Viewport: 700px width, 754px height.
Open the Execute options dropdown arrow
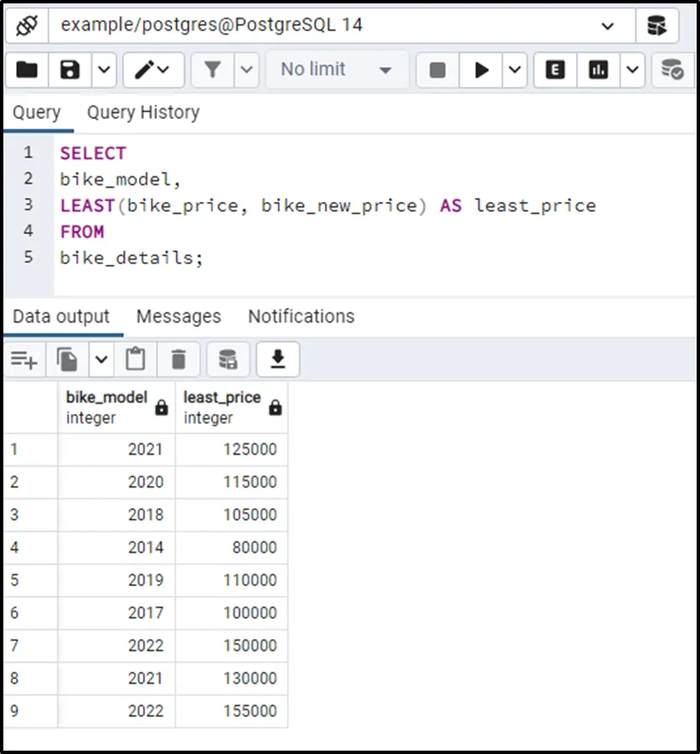[513, 70]
